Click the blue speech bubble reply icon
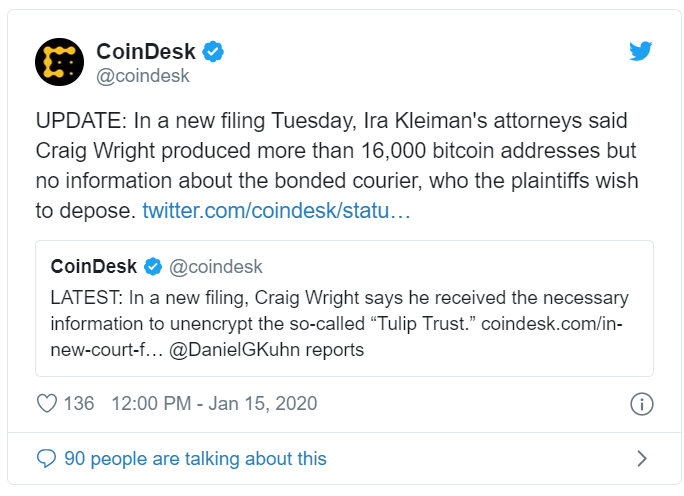Screen dimensions: 684x496 point(46,459)
